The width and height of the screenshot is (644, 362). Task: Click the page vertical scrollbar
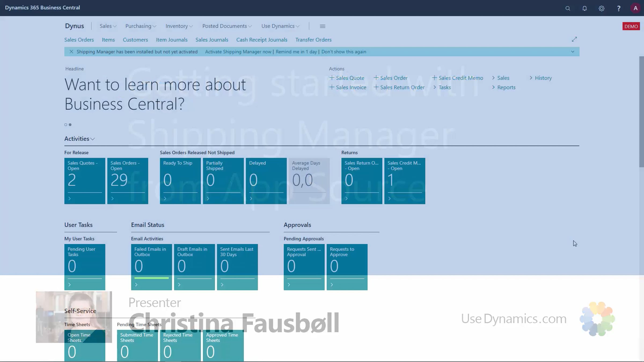pyautogui.click(x=642, y=112)
